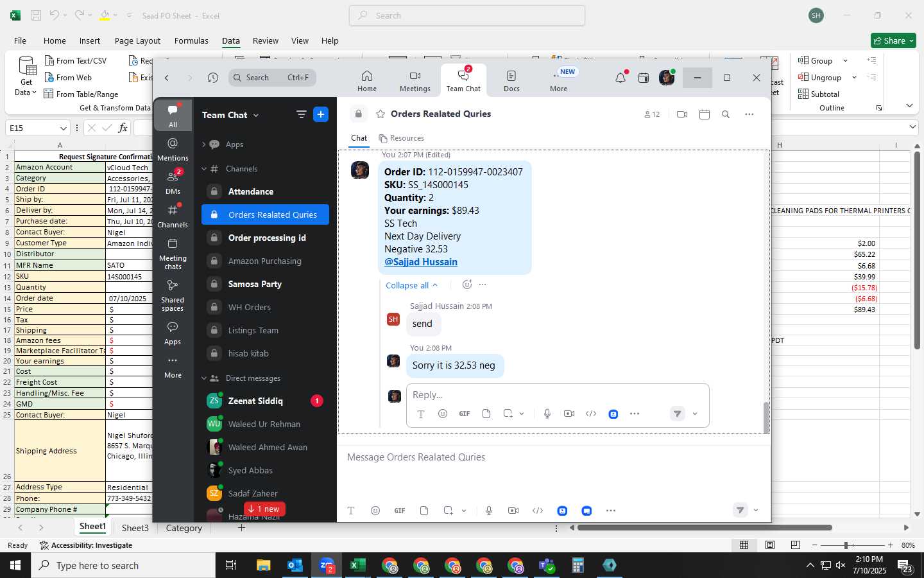Star the Orders Realated Quries channel

(x=381, y=114)
